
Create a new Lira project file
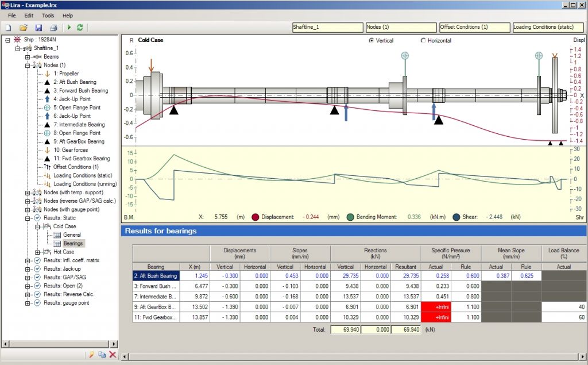click(x=9, y=27)
